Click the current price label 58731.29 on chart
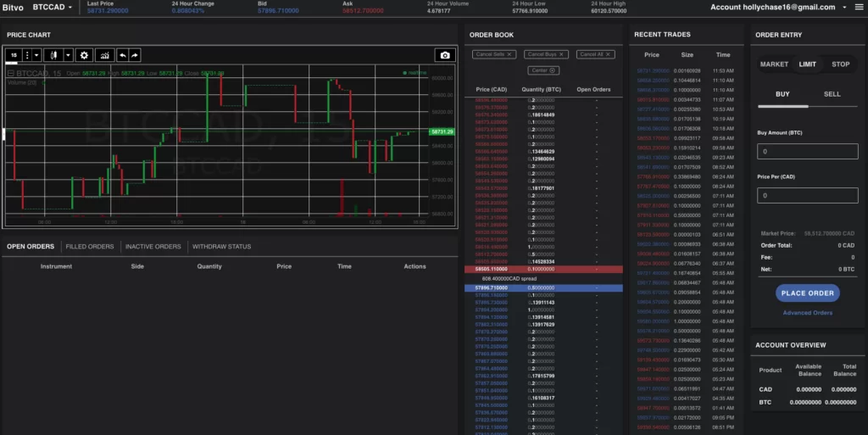 442,131
